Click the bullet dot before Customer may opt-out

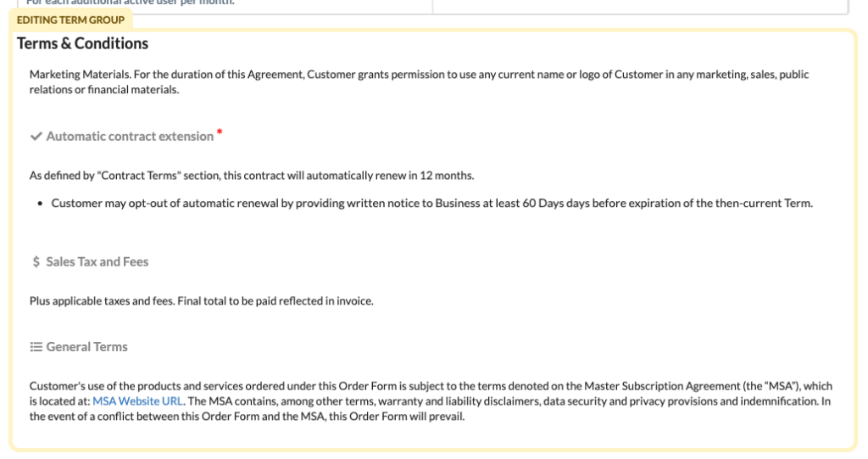tap(40, 204)
